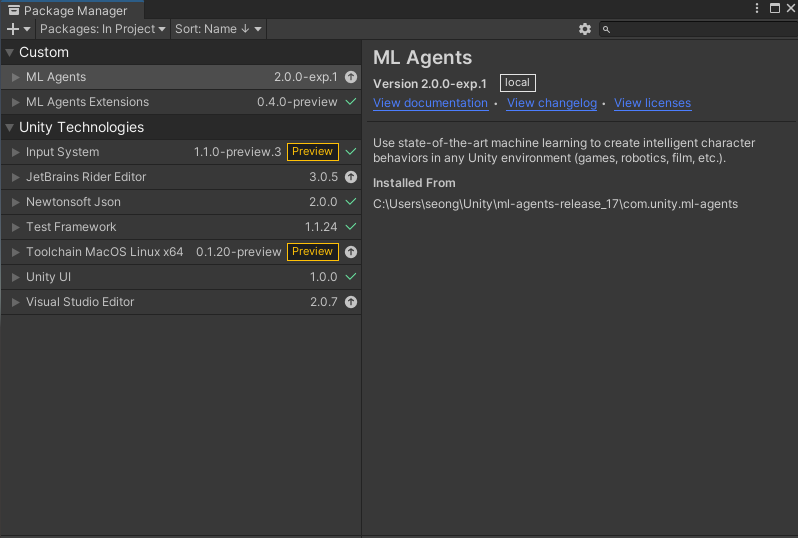Click the update arrow icon for Toolchain MacOS Linux x64

tap(351, 252)
